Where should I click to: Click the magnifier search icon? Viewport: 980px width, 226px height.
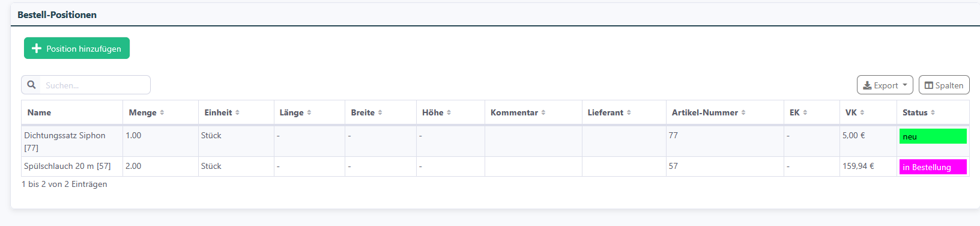coord(31,85)
